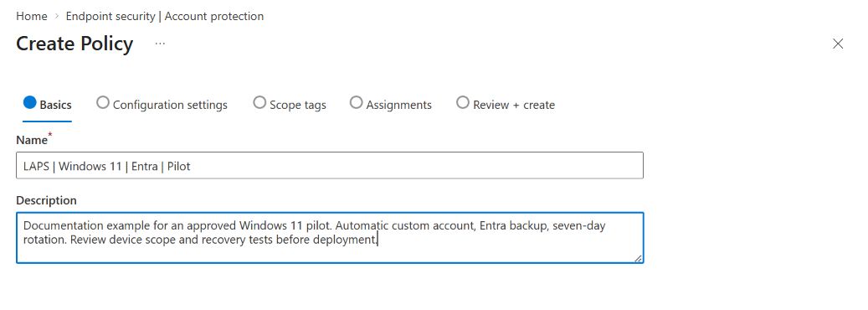868x310 pixels.
Task: Click the Assignments step circle
Action: point(357,102)
